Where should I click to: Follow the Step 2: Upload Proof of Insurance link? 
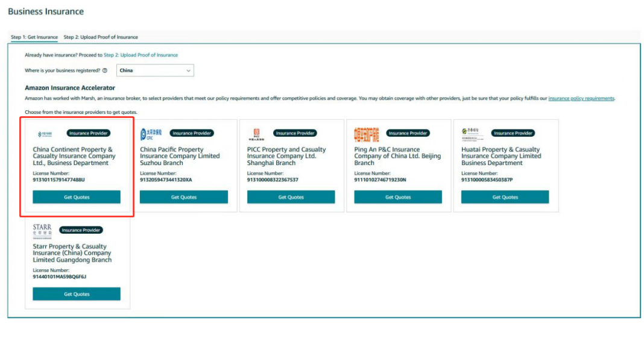(x=140, y=55)
